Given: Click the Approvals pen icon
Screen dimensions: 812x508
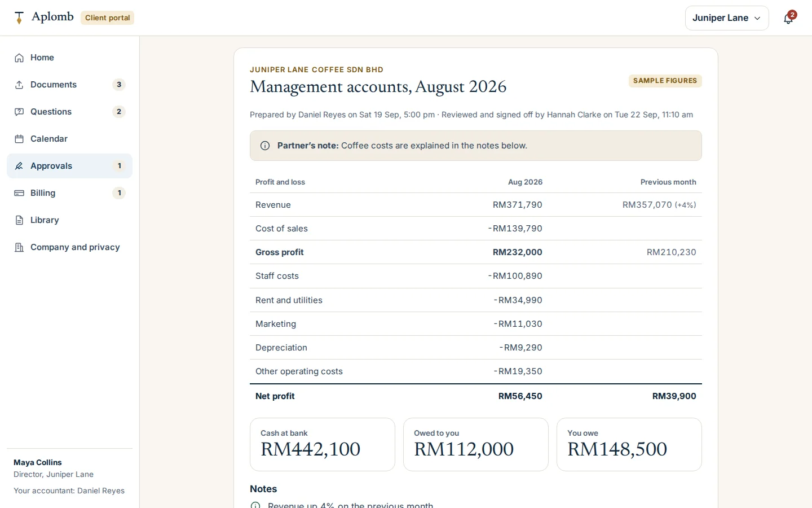Looking at the screenshot, I should pyautogui.click(x=19, y=166).
